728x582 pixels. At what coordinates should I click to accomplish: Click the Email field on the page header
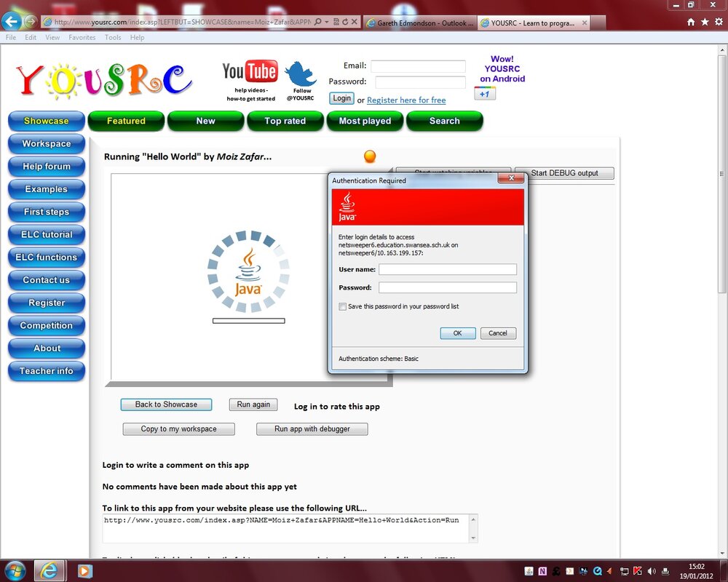[x=419, y=66]
